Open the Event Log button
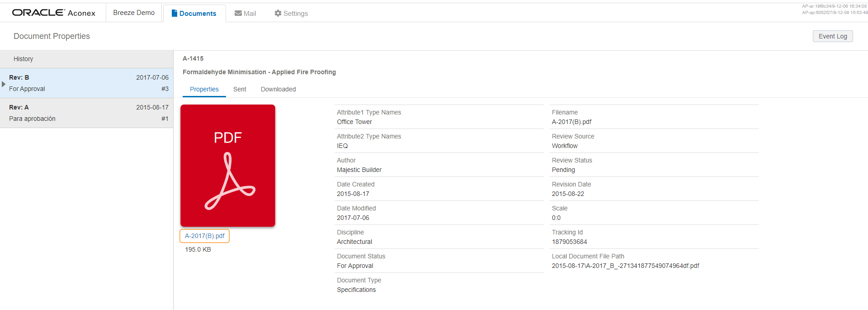 tap(833, 36)
